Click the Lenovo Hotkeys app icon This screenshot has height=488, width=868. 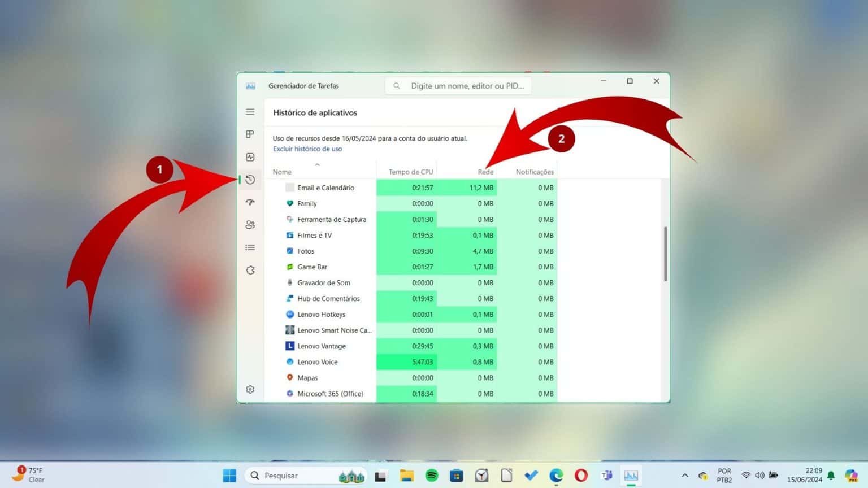[290, 314]
